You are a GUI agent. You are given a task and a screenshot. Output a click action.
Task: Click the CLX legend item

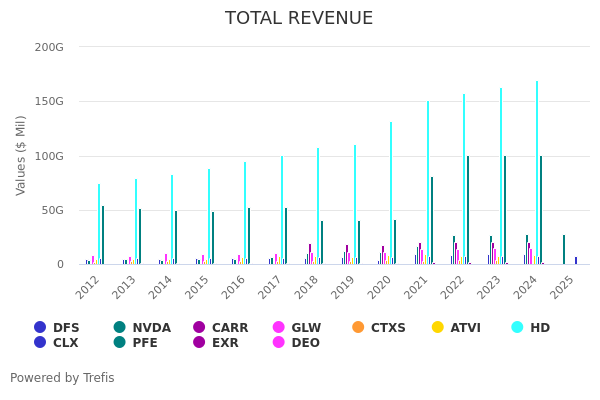[56, 343]
